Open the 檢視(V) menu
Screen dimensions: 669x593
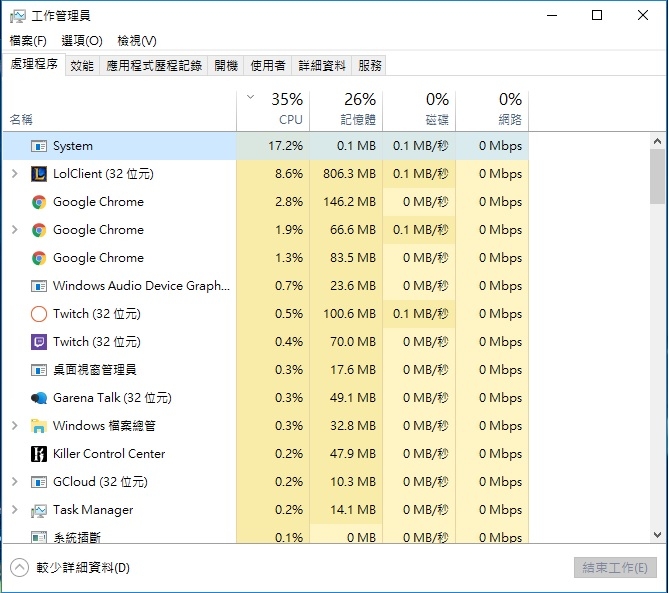[137, 41]
